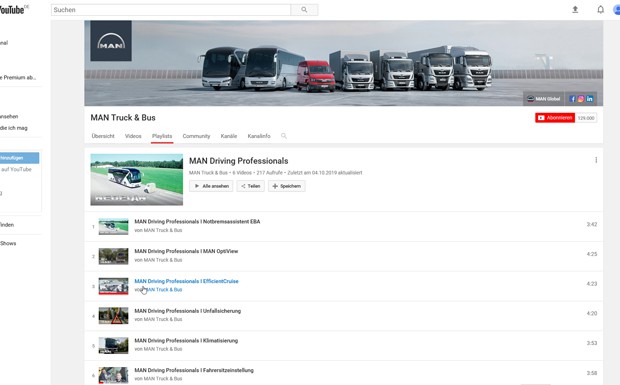Screen dimensions: 620x385
Task: Switch to the Übersicht tab
Action: [x=103, y=136]
